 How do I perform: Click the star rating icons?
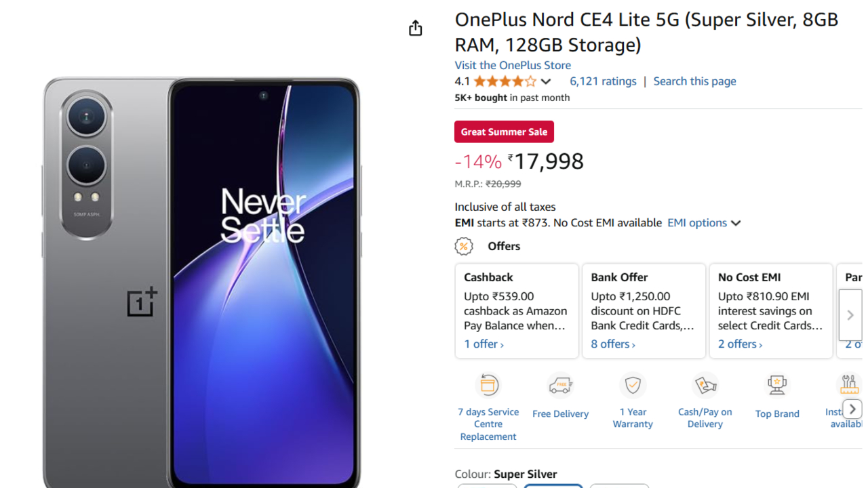click(x=505, y=81)
